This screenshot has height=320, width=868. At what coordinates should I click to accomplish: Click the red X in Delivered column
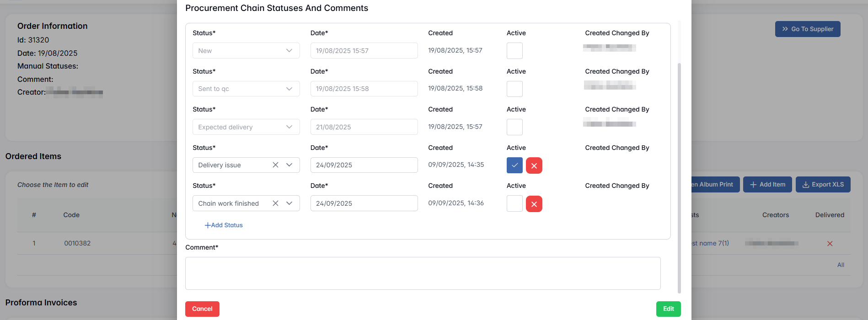pos(830,244)
